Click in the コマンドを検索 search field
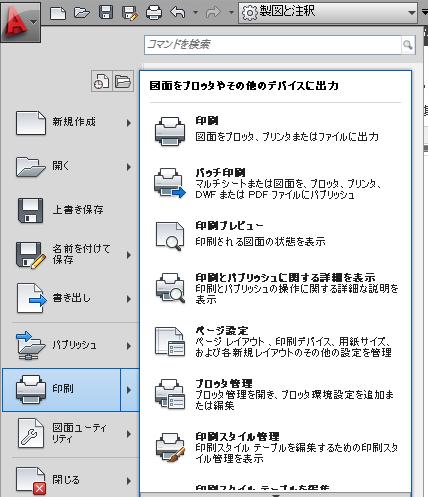428x497 pixels. 273,45
